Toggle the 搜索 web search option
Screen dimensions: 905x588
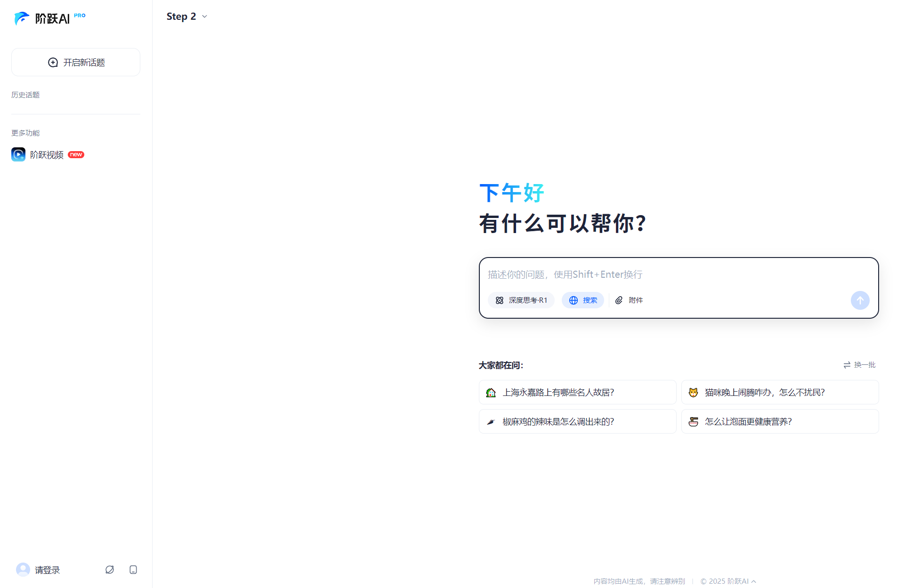coord(583,300)
